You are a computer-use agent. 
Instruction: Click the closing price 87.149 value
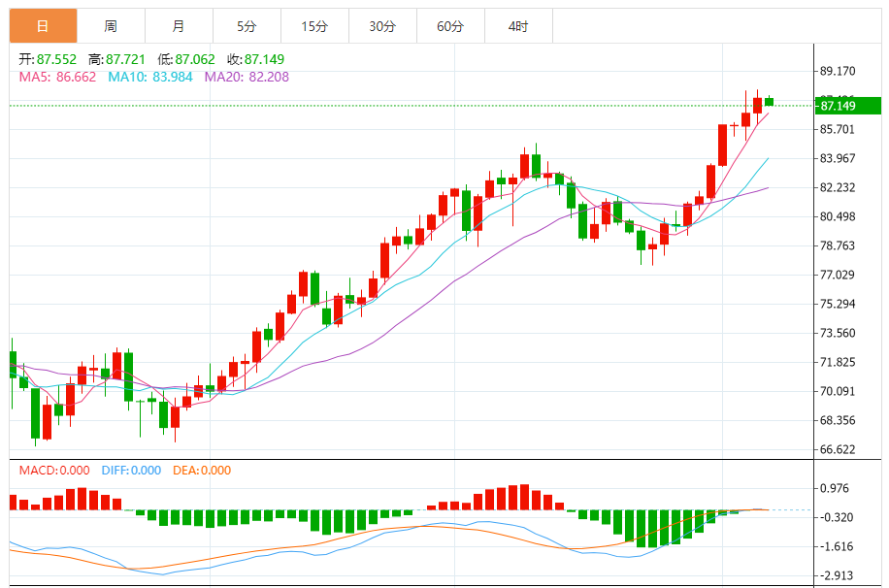tap(264, 59)
